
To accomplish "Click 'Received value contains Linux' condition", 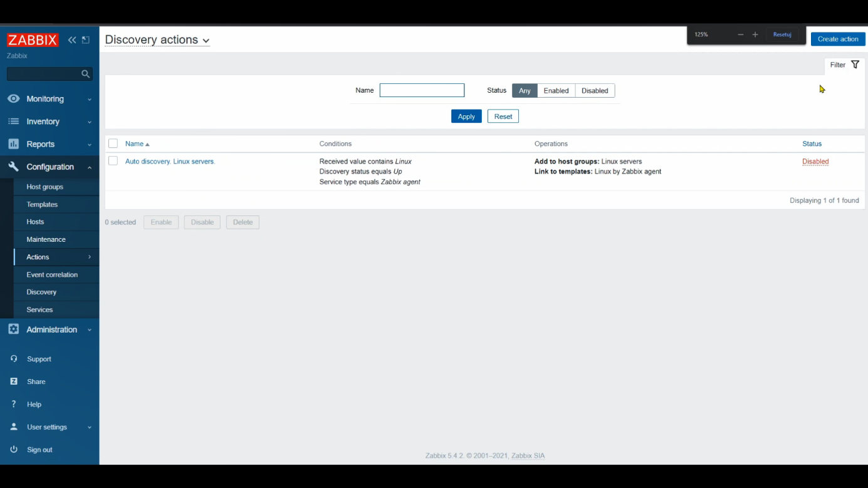I will click(365, 162).
